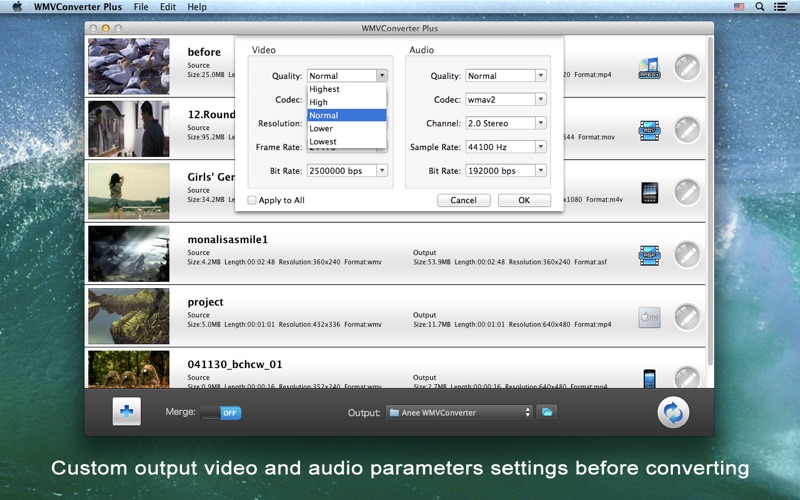Image resolution: width=800 pixels, height=500 pixels.
Task: Confirm settings with the OK button
Action: pyautogui.click(x=524, y=200)
